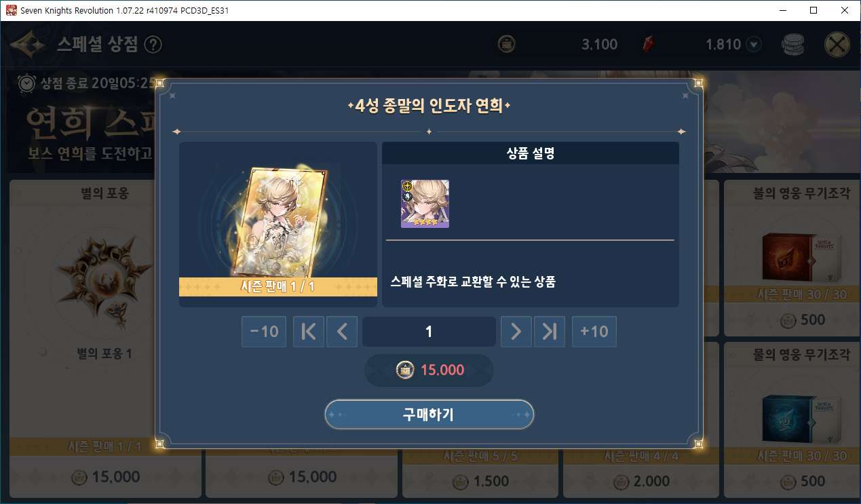Click the 4-star hero portrait in 상품 설명
Viewport: 861px width, 504px height.
[x=425, y=203]
